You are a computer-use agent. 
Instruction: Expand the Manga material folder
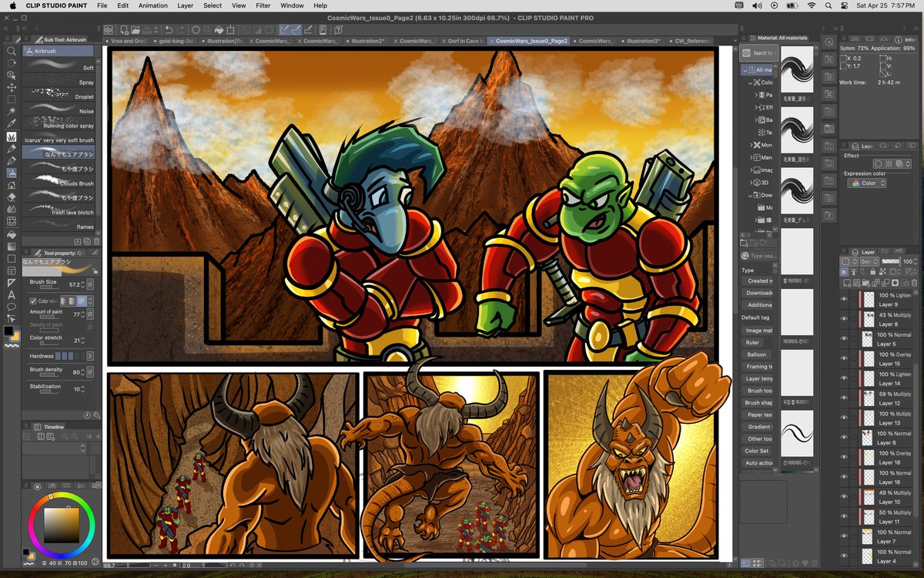(x=753, y=157)
